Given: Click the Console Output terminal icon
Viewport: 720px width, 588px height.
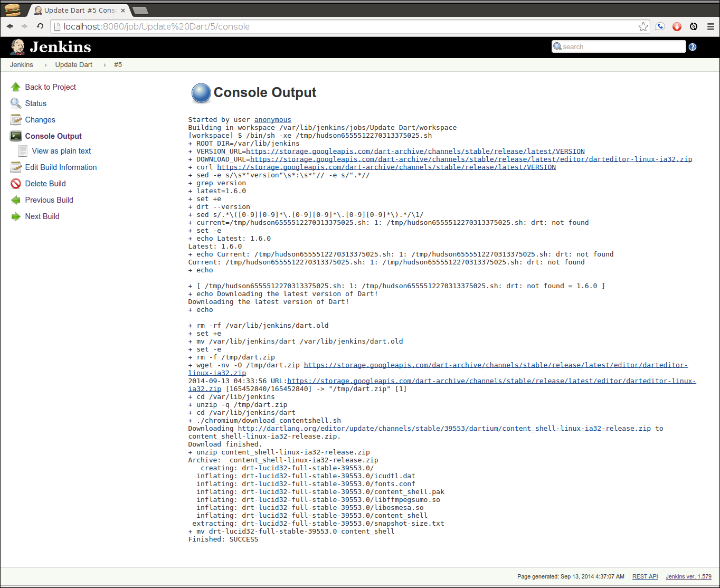Looking at the screenshot, I should 15,136.
